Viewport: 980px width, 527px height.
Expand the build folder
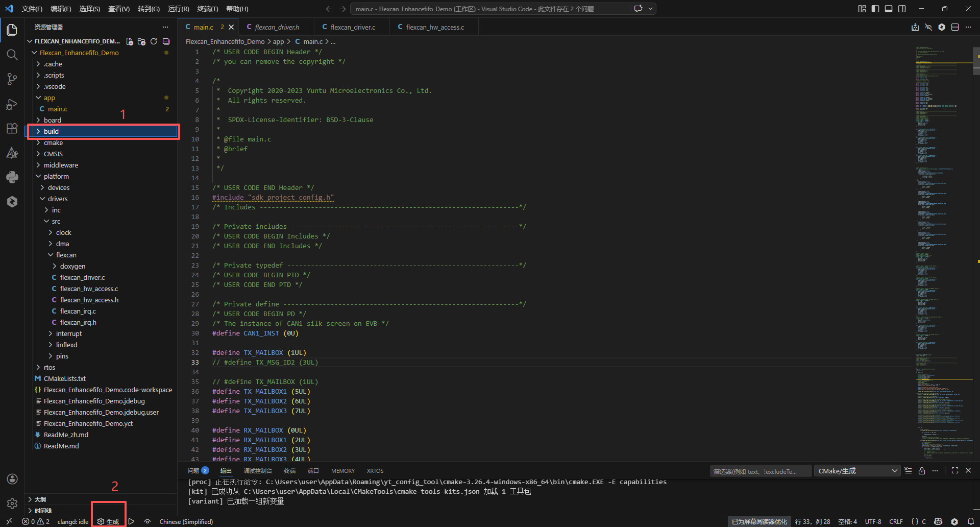pos(51,131)
